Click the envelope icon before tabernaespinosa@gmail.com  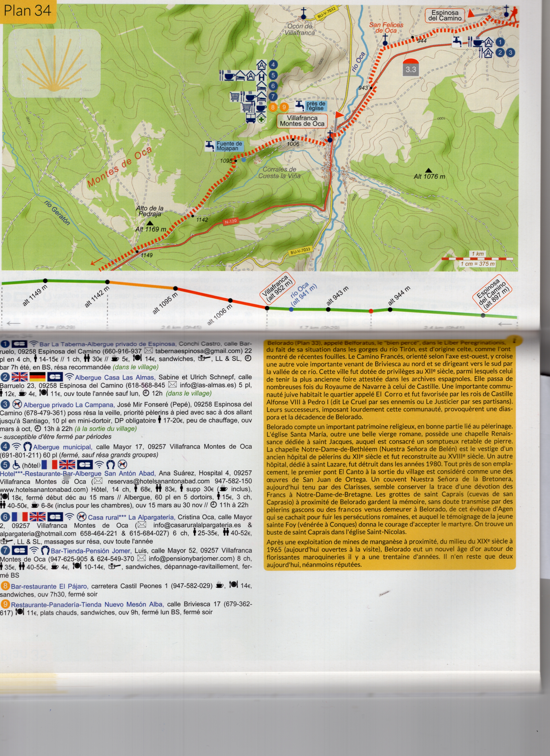[x=149, y=351]
